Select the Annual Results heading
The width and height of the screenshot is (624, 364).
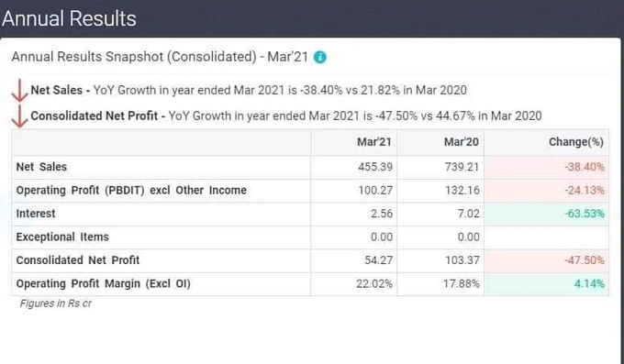point(69,18)
